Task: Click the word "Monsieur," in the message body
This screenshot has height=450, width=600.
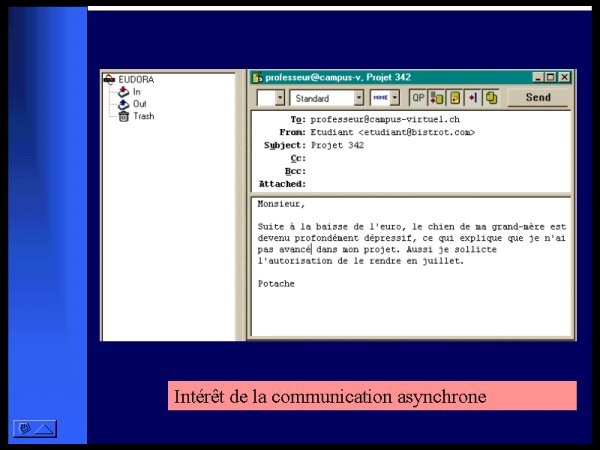Action: click(281, 204)
